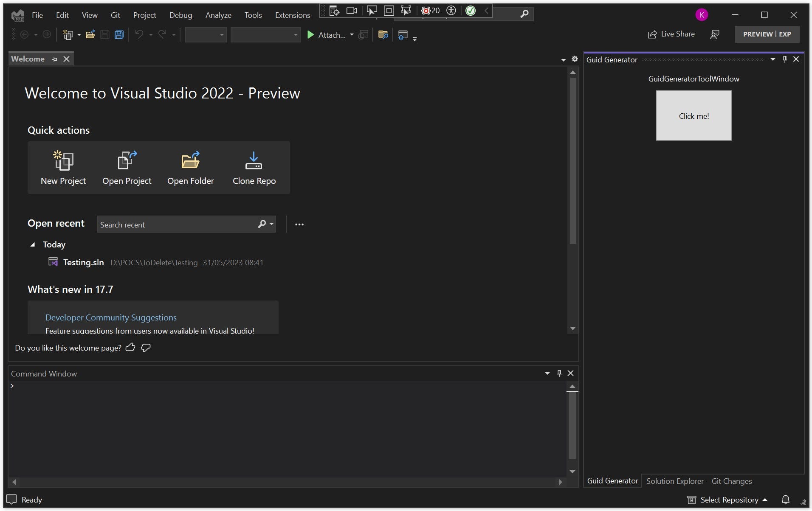
Task: Click the magnifier search icon in title bar
Action: (x=524, y=14)
